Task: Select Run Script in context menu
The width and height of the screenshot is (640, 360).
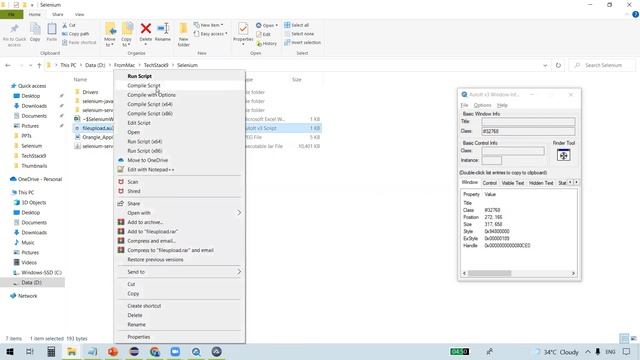Action: 180,76
